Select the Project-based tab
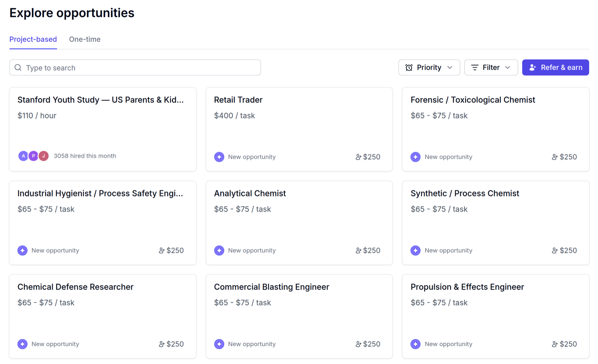 click(33, 39)
